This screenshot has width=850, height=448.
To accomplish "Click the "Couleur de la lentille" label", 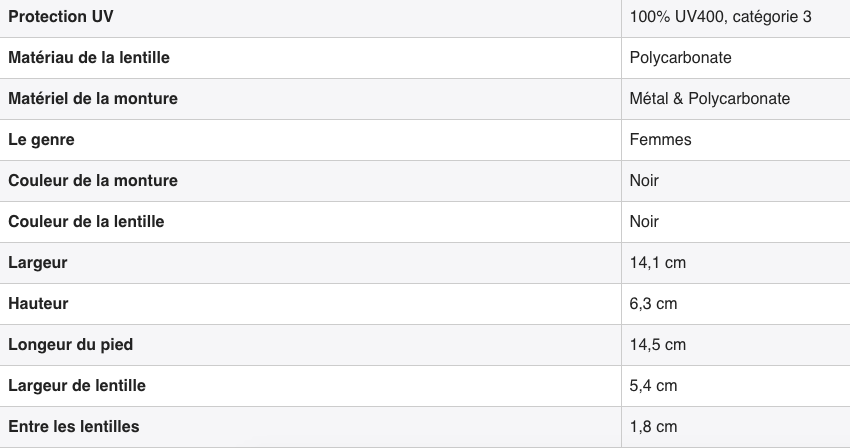I will (86, 222).
